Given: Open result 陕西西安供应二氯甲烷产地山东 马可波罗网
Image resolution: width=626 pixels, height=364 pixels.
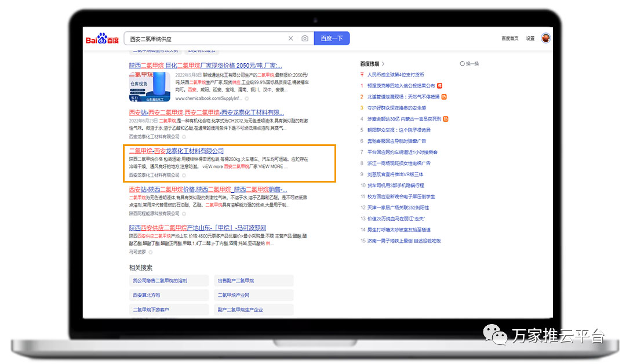Looking at the screenshot, I should pyautogui.click(x=198, y=228).
